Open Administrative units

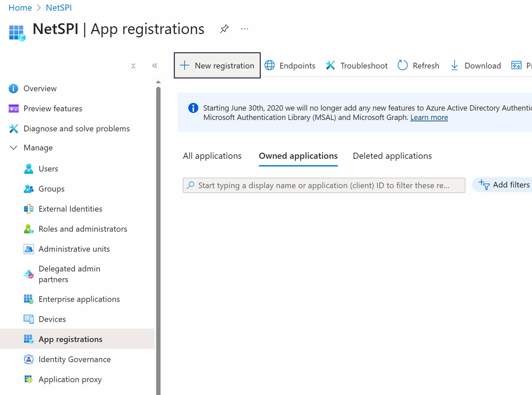[x=74, y=249]
